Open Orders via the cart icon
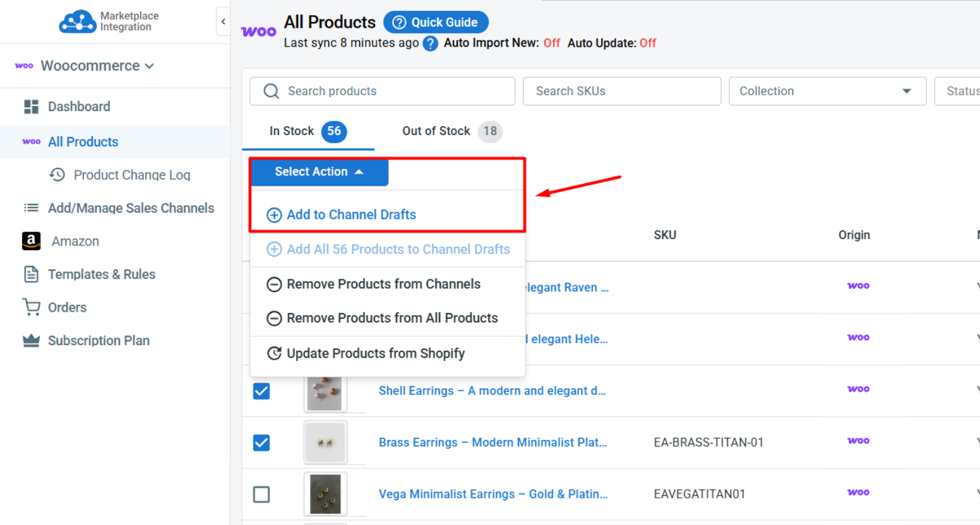This screenshot has height=525, width=980. tap(31, 307)
